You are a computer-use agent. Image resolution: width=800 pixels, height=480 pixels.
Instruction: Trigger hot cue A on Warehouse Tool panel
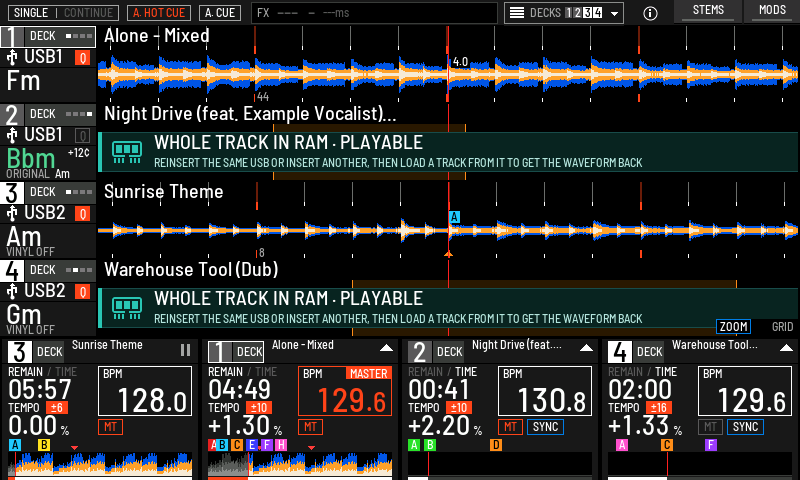[x=622, y=445]
